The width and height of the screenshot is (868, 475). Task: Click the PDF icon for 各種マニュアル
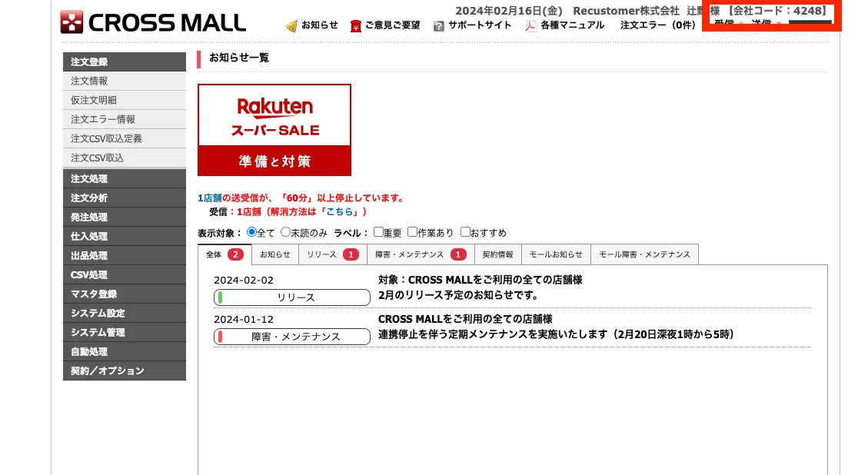(x=531, y=26)
